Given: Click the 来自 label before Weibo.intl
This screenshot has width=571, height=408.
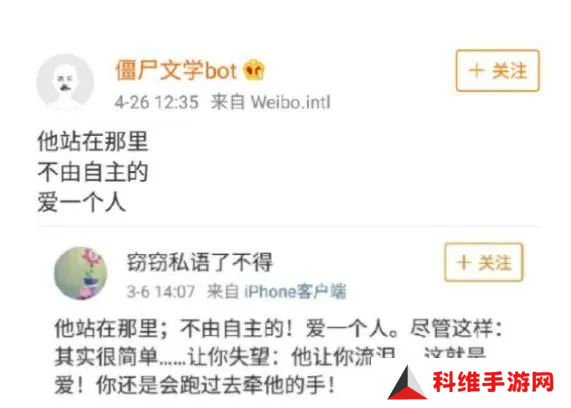Looking at the screenshot, I should pyautogui.click(x=228, y=102).
